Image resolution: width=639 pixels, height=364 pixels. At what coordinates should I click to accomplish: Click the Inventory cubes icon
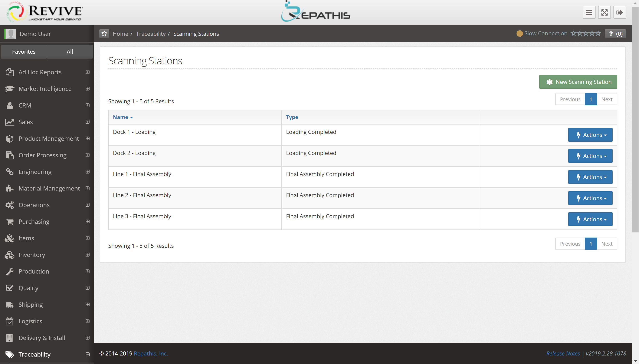(10, 255)
